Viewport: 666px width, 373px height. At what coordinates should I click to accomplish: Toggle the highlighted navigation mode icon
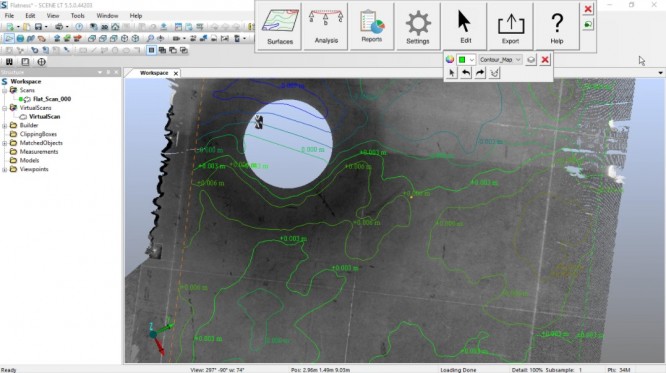coord(8,39)
